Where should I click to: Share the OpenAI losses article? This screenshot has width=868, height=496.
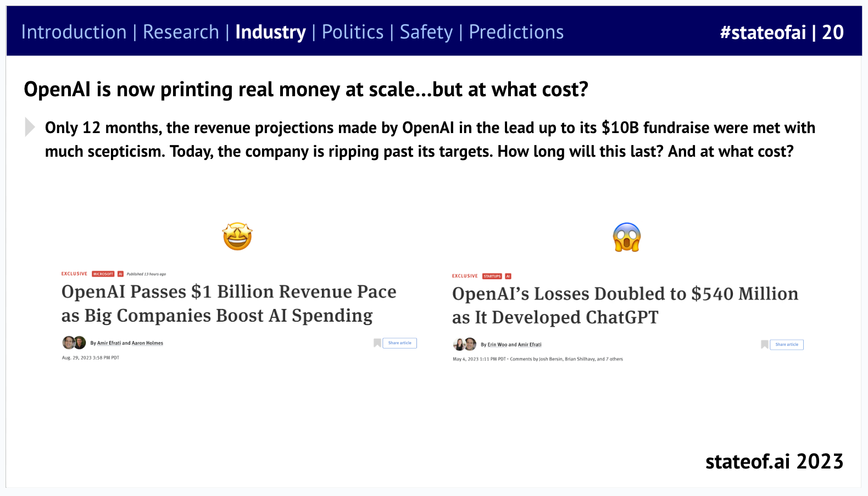click(787, 345)
